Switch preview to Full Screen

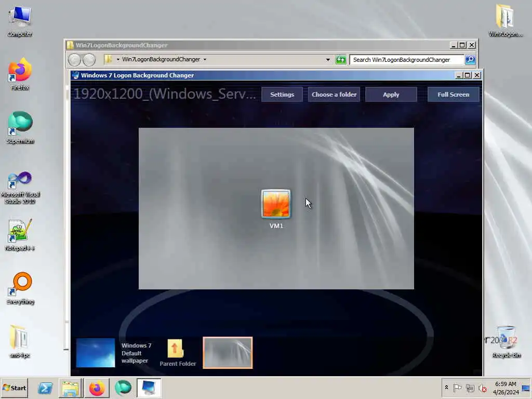pos(453,95)
